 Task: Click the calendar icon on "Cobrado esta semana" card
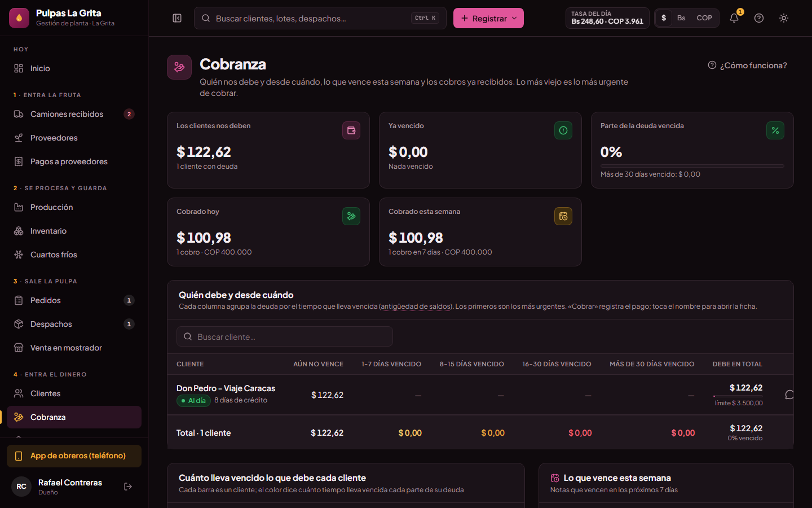click(563, 216)
